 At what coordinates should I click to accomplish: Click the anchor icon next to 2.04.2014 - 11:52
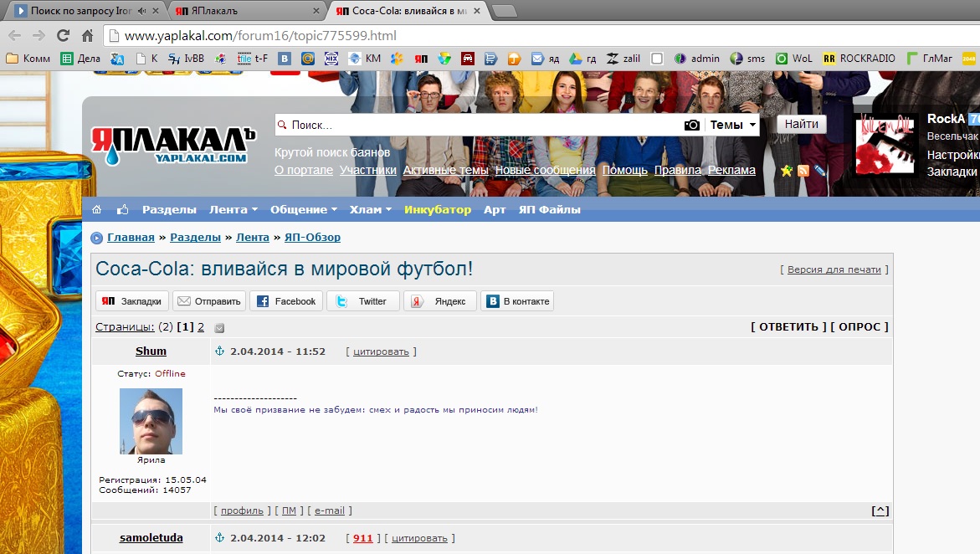[219, 351]
